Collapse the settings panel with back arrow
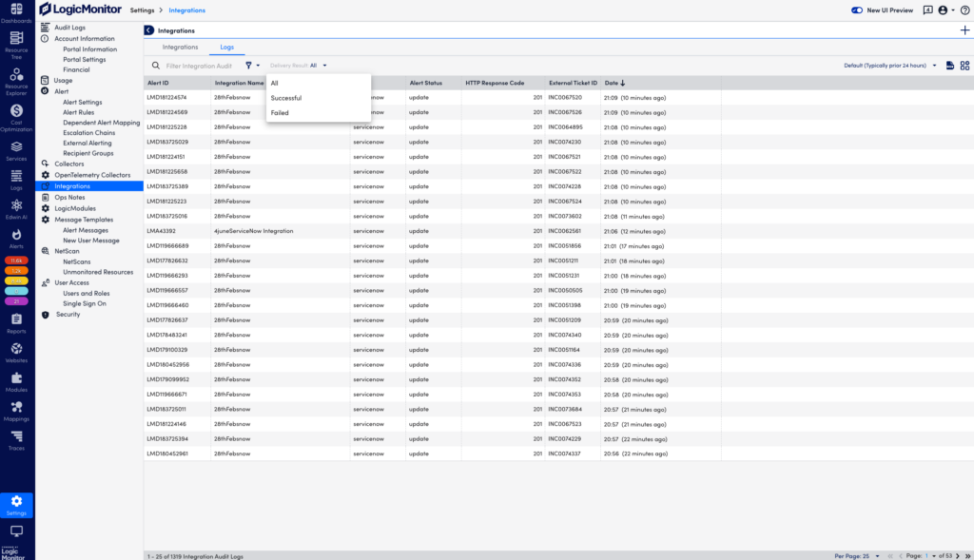The height and width of the screenshot is (560, 974). (149, 30)
